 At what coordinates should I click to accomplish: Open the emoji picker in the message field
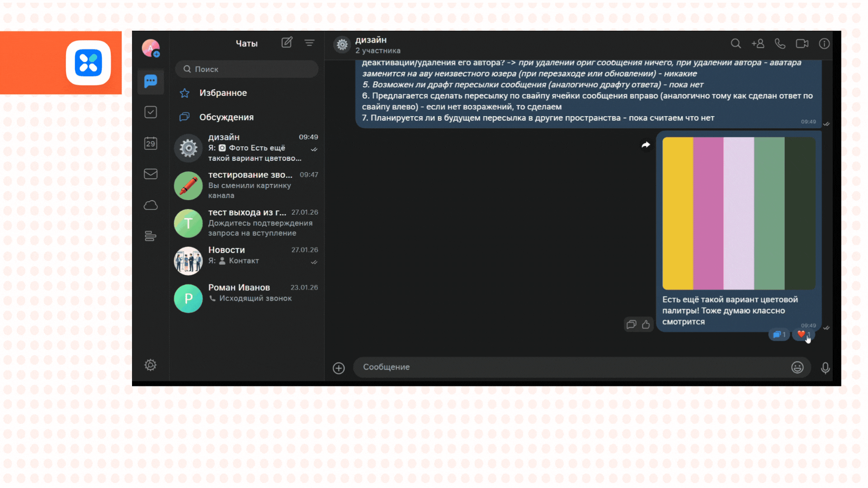click(797, 367)
